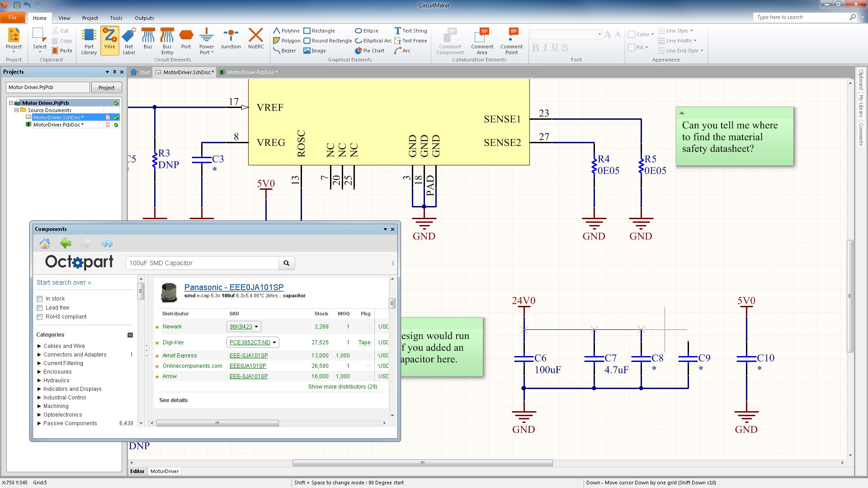The image size is (868, 488).
Task: Select the Wire tool
Action: click(x=110, y=40)
